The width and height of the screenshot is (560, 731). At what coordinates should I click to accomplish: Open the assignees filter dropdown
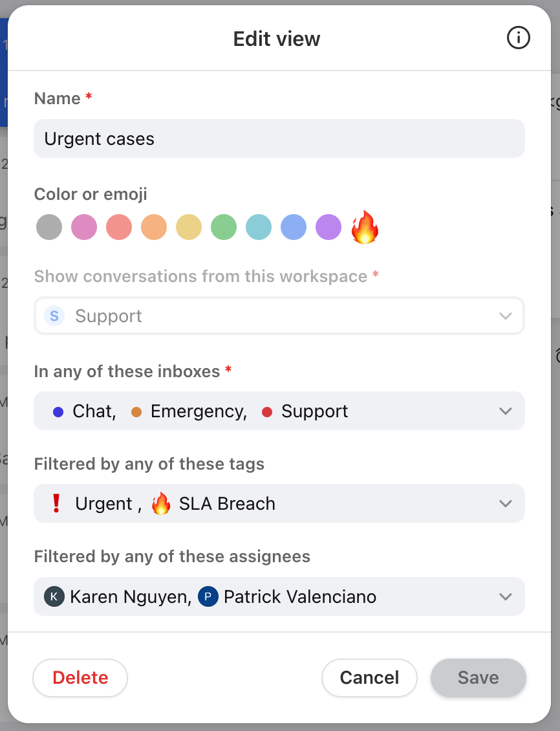coord(279,596)
